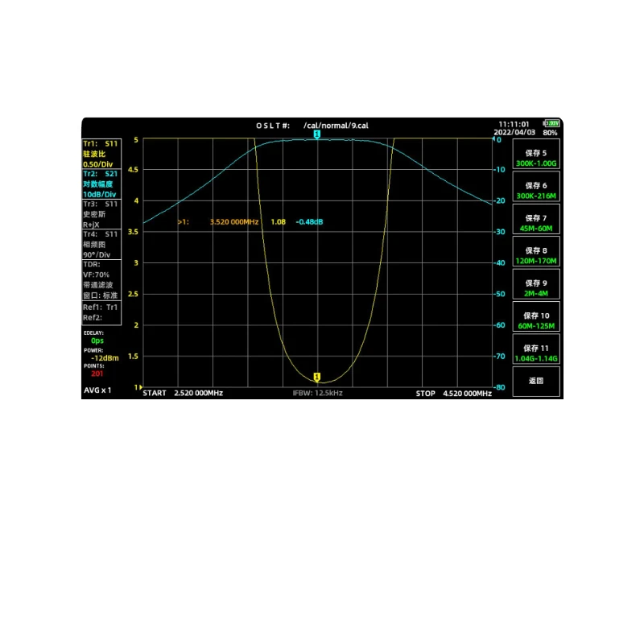
Task: Tap the cyan -0.48dB marker value
Action: click(309, 222)
